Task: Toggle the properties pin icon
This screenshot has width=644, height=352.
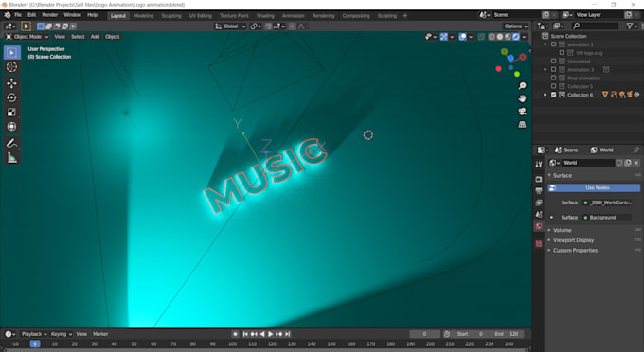Action: coord(635,150)
